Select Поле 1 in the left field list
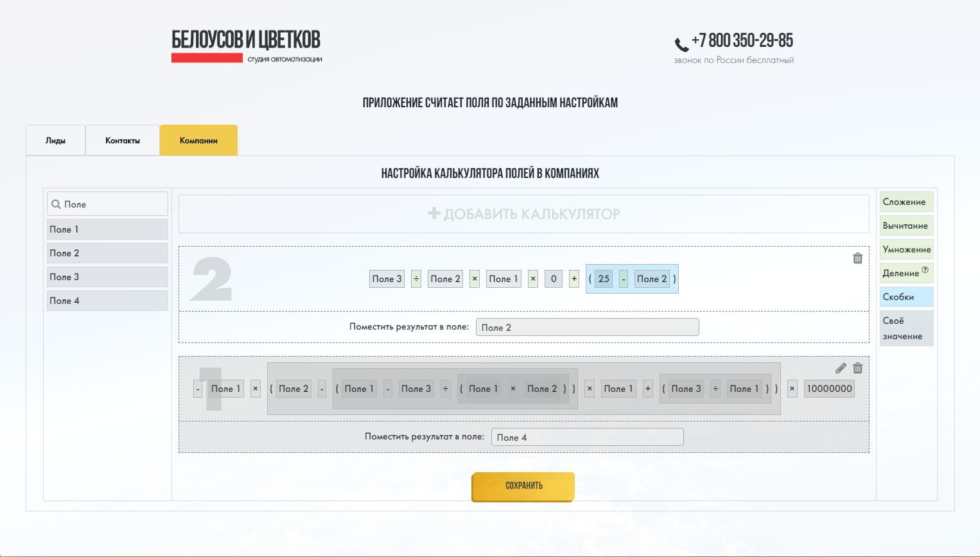This screenshot has height=557, width=980. pyautogui.click(x=107, y=229)
